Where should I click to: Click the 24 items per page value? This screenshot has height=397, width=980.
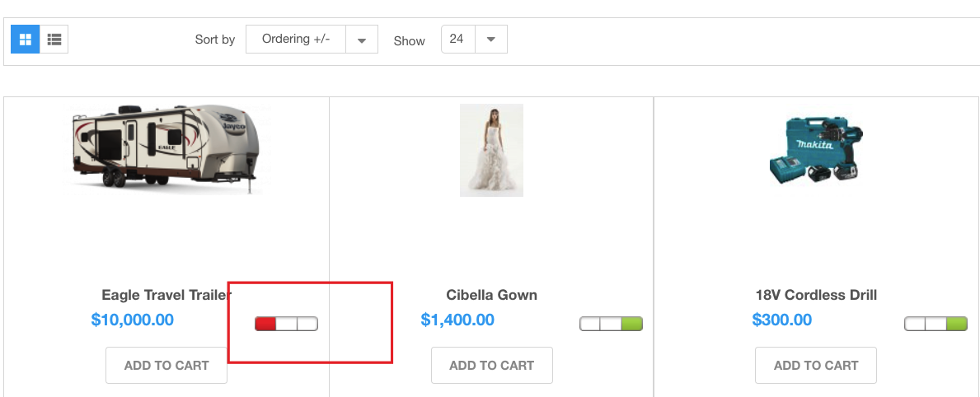click(x=457, y=39)
